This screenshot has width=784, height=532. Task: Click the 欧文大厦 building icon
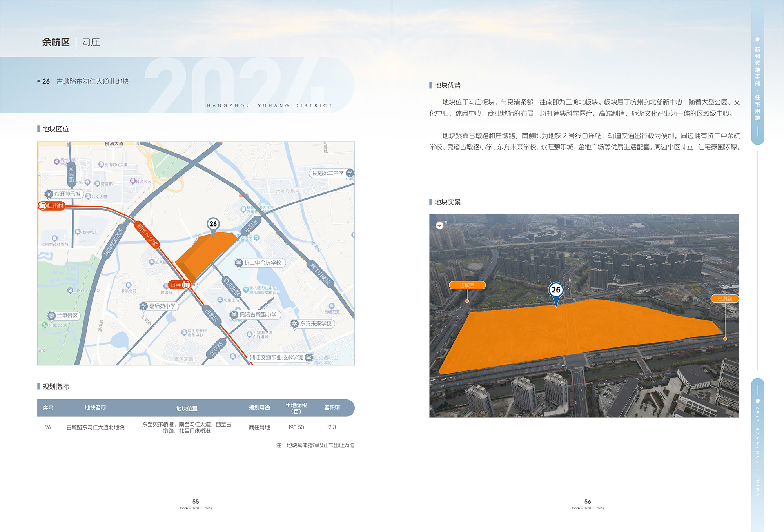[x=88, y=196]
